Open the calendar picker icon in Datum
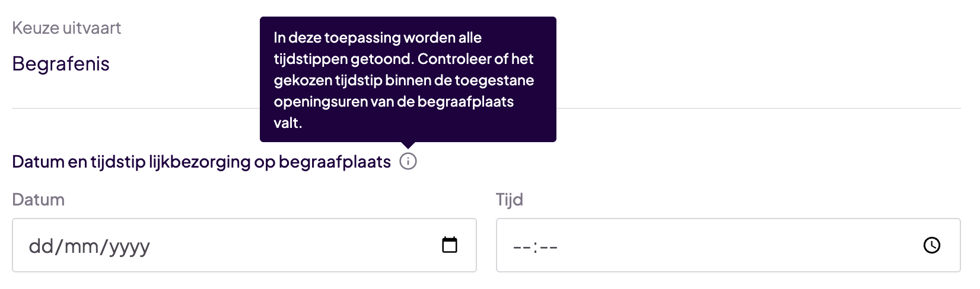The height and width of the screenshot is (289, 980). (450, 245)
